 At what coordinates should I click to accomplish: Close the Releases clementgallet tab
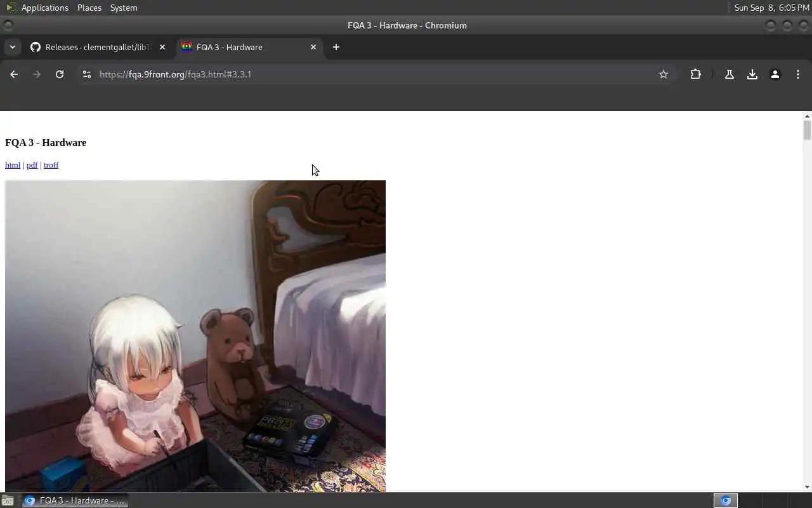pos(162,47)
